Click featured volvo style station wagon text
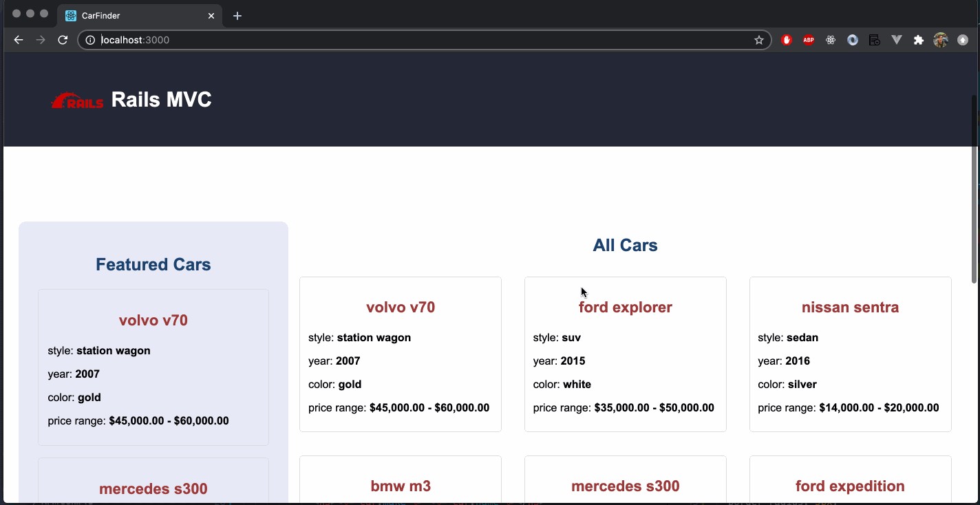 tap(99, 351)
